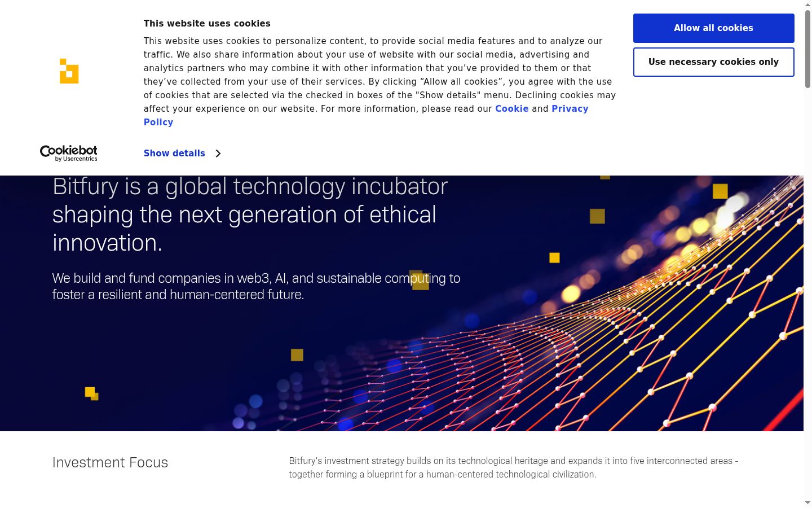This screenshot has height=508, width=812.
Task: Click the investment strategy description paragraph
Action: point(514,467)
